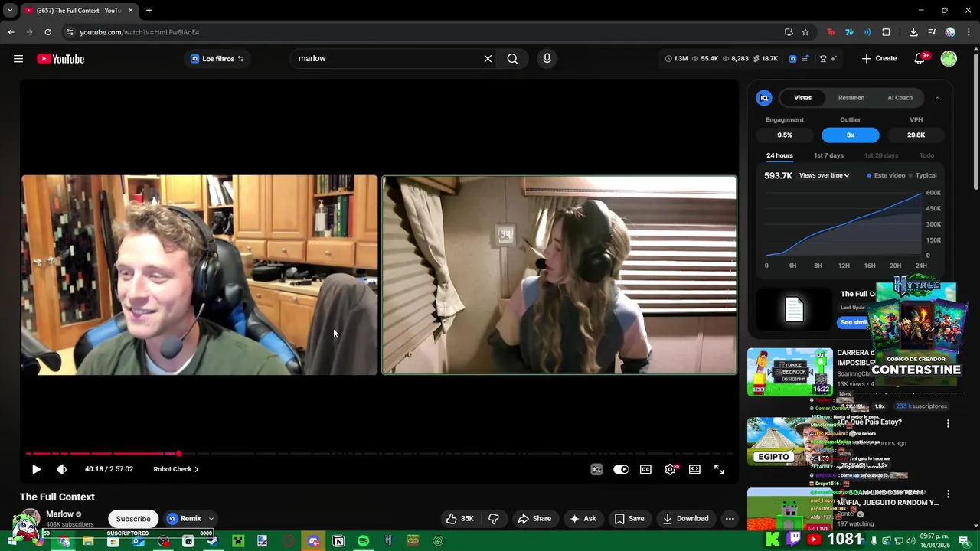Switch to the Resumen tab
980x551 pixels.
851,98
